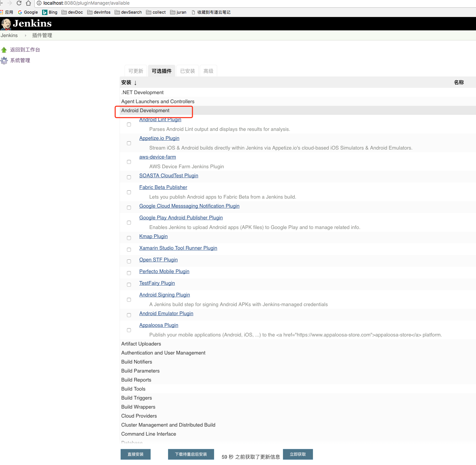This screenshot has height=465, width=476.
Task: Click the Jenkins butler logo icon
Action: [6, 24]
